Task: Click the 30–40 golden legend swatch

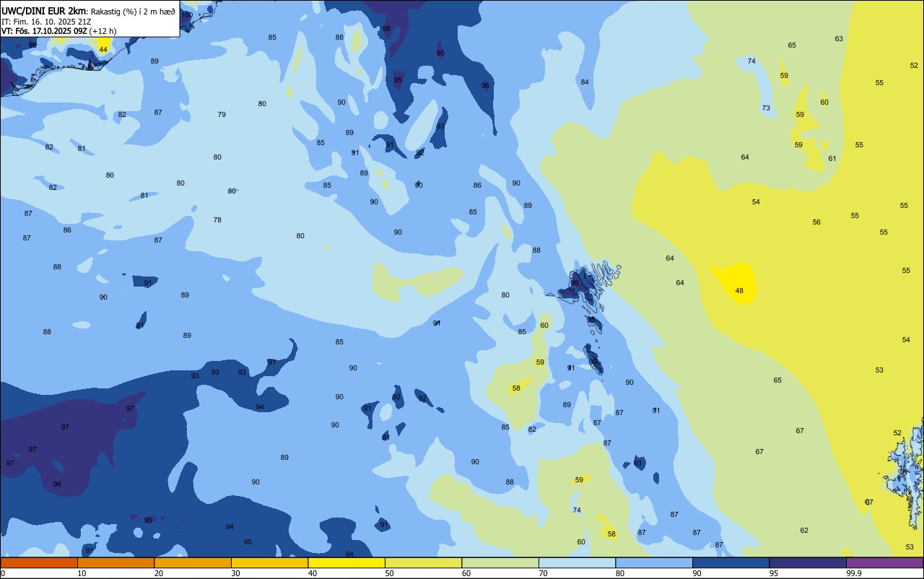Action: (x=269, y=562)
